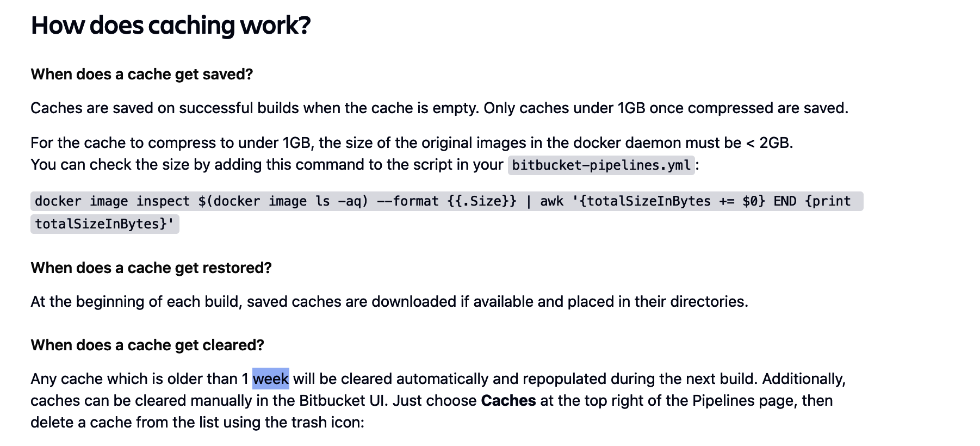Click 'Bitbucket UI' text in last paragraph
The width and height of the screenshot is (980, 446).
click(344, 401)
